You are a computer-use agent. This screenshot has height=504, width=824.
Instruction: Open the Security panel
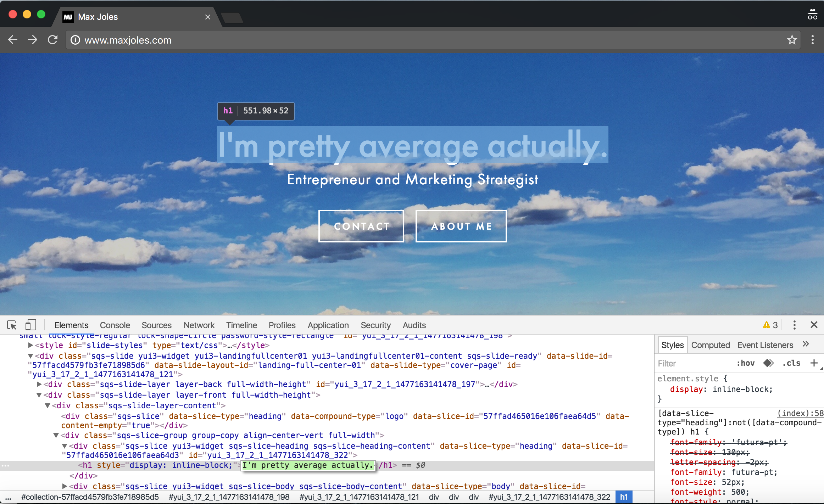pos(375,325)
